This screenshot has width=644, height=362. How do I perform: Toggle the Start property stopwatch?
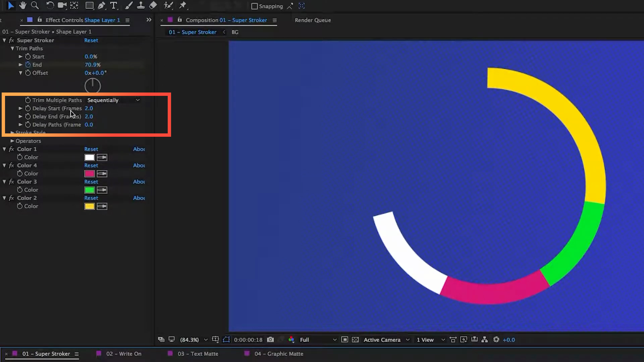pos(28,57)
